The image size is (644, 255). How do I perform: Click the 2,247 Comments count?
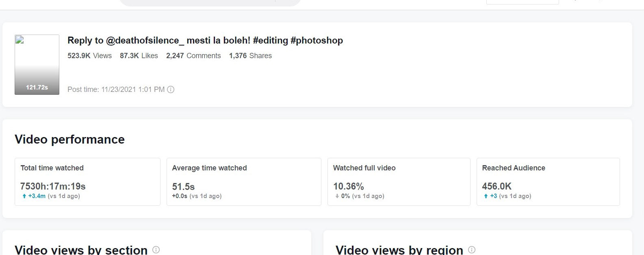(x=193, y=56)
